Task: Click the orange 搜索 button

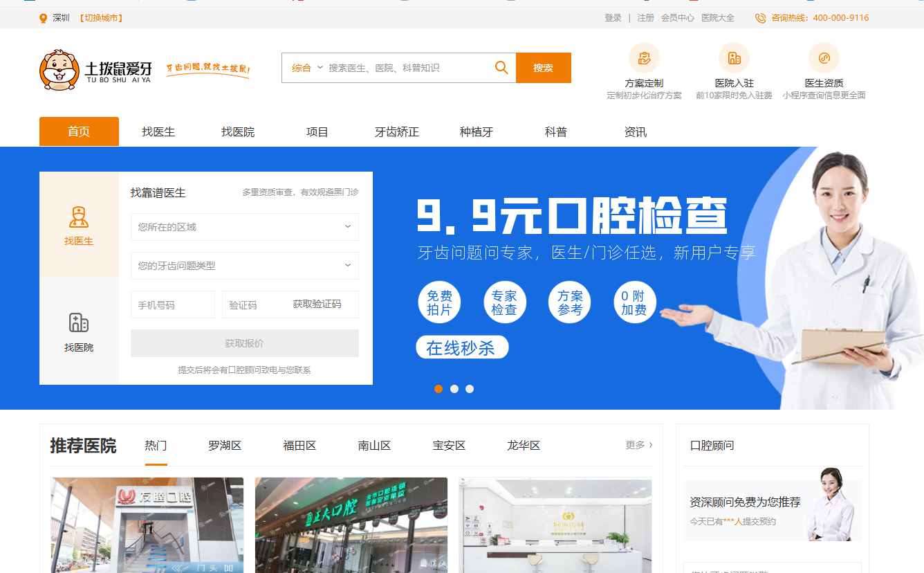Action: (543, 68)
